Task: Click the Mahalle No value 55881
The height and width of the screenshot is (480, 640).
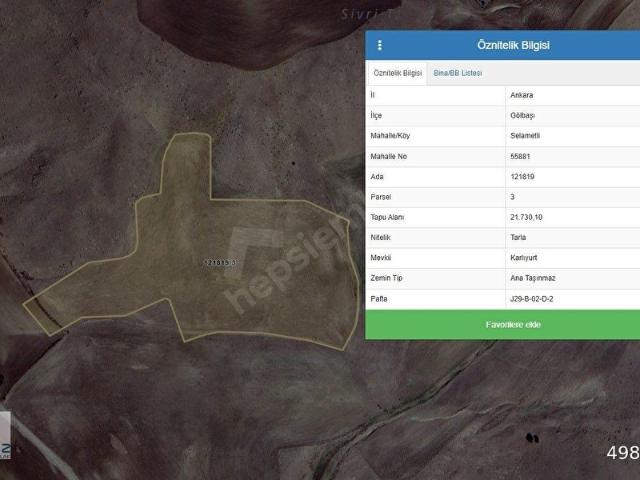Action: click(x=520, y=156)
